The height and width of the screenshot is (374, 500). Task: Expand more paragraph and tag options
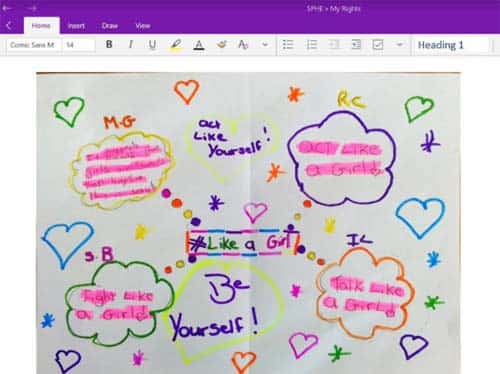click(x=400, y=44)
